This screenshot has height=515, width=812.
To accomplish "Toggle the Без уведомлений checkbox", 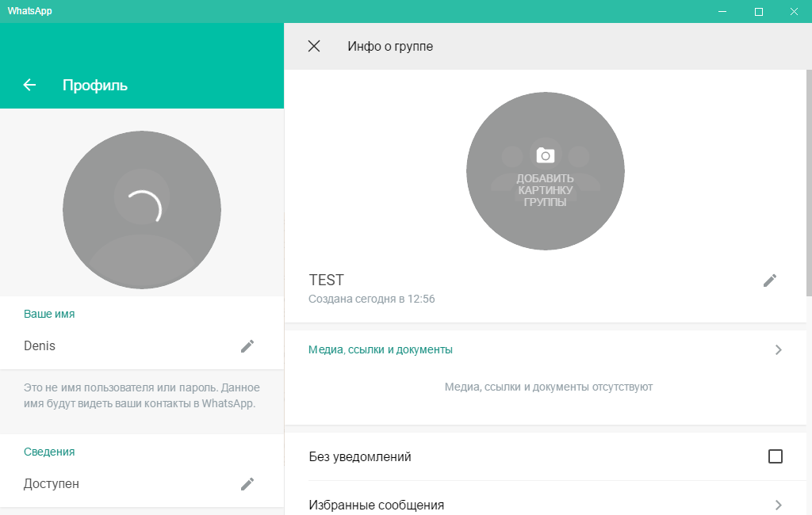I will click(x=776, y=456).
